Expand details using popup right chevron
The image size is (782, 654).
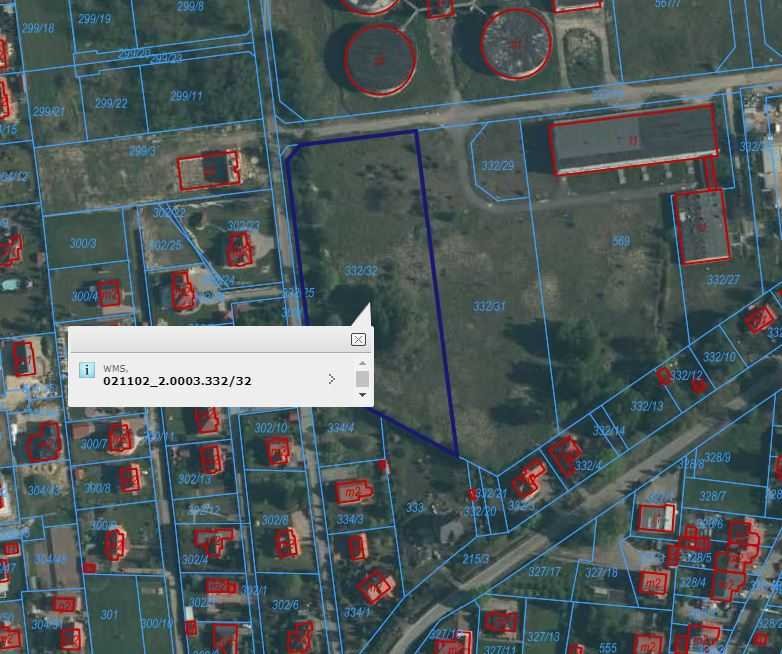331,379
